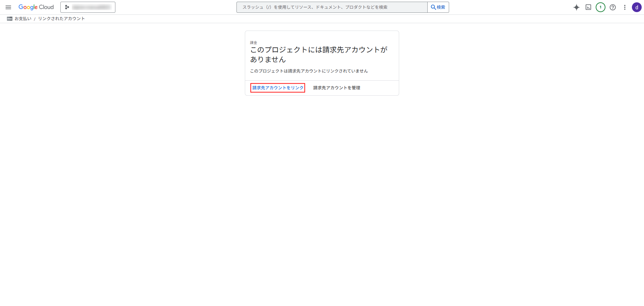Image resolution: width=644 pixels, height=306 pixels.
Task: Select リンクされたアカウント breadcrumb
Action: [x=61, y=19]
